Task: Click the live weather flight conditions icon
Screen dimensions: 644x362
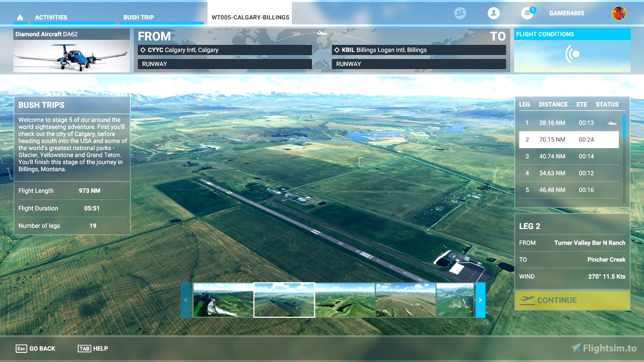Action: 572,54
